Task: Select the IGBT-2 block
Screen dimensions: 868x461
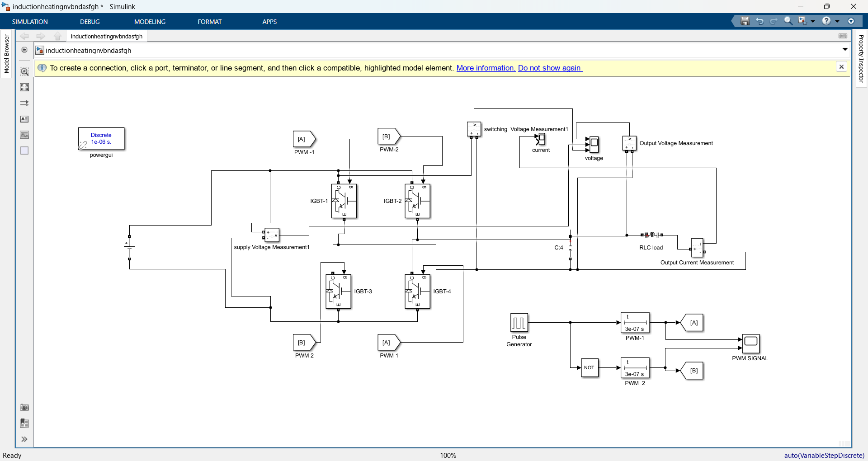Action: (417, 201)
